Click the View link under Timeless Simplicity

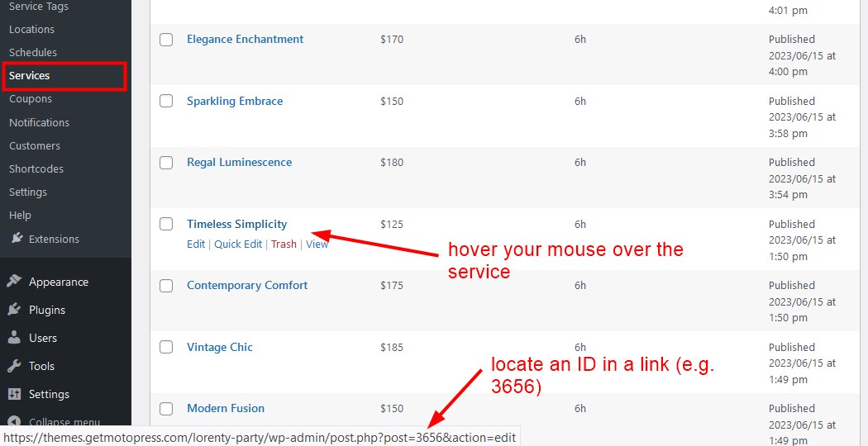[x=317, y=244]
